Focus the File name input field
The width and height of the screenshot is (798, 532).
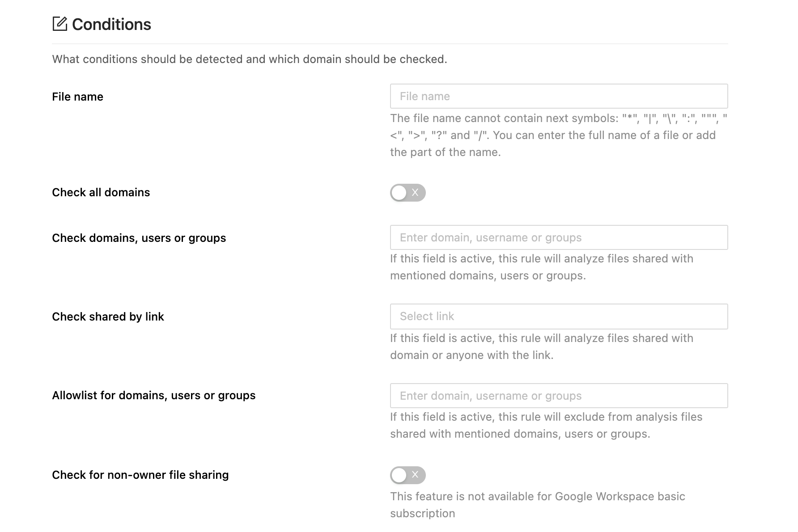click(558, 96)
